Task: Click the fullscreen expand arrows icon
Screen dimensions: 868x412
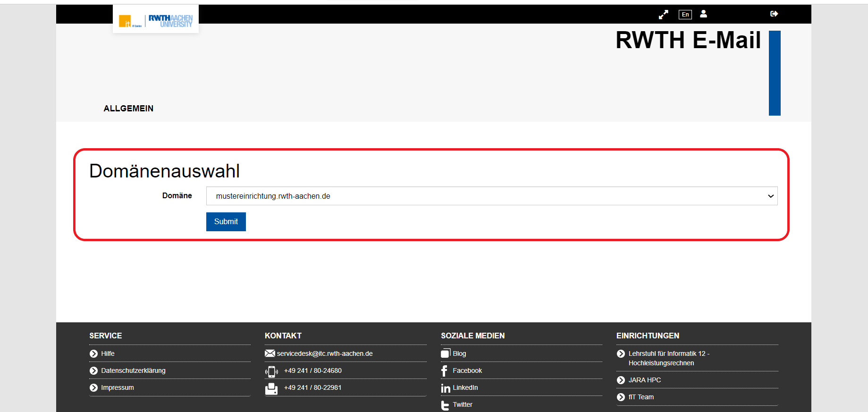Action: point(663,15)
